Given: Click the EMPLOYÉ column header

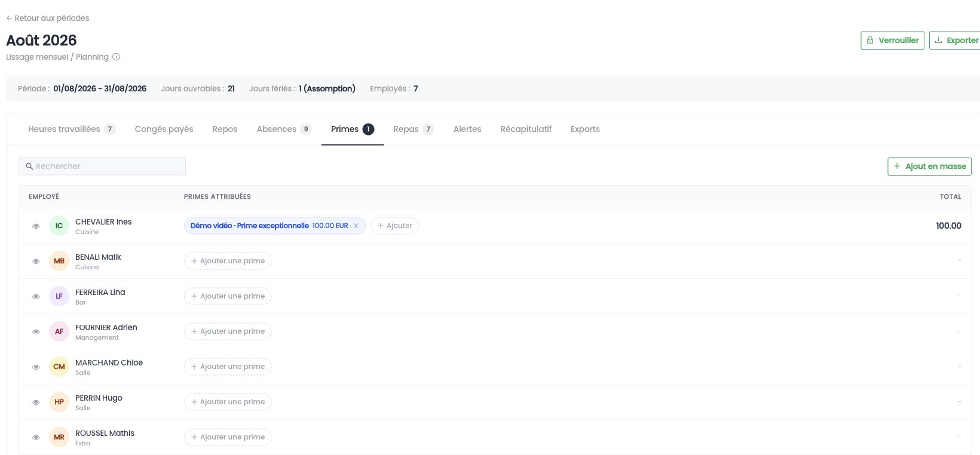Looking at the screenshot, I should click(x=44, y=196).
